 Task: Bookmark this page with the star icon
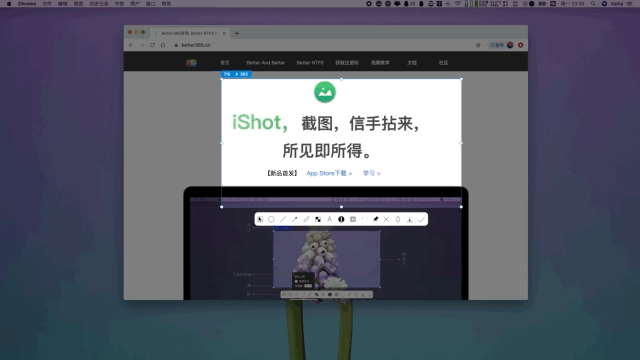478,45
